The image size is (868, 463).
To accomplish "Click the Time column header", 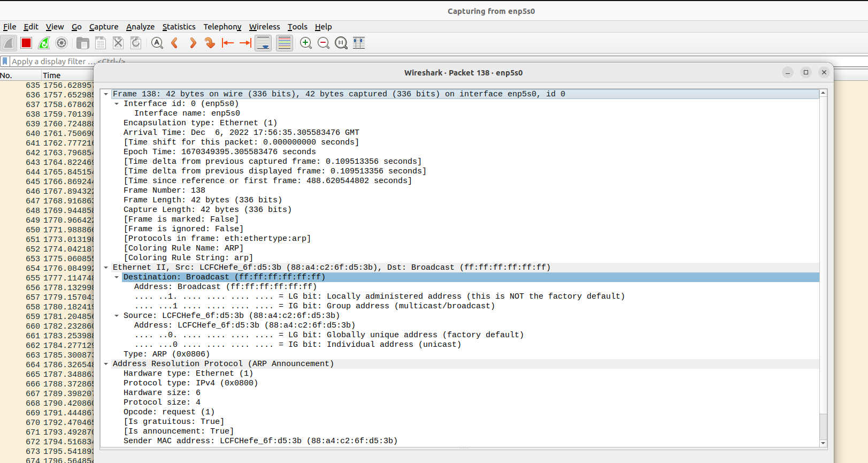I will tap(68, 75).
